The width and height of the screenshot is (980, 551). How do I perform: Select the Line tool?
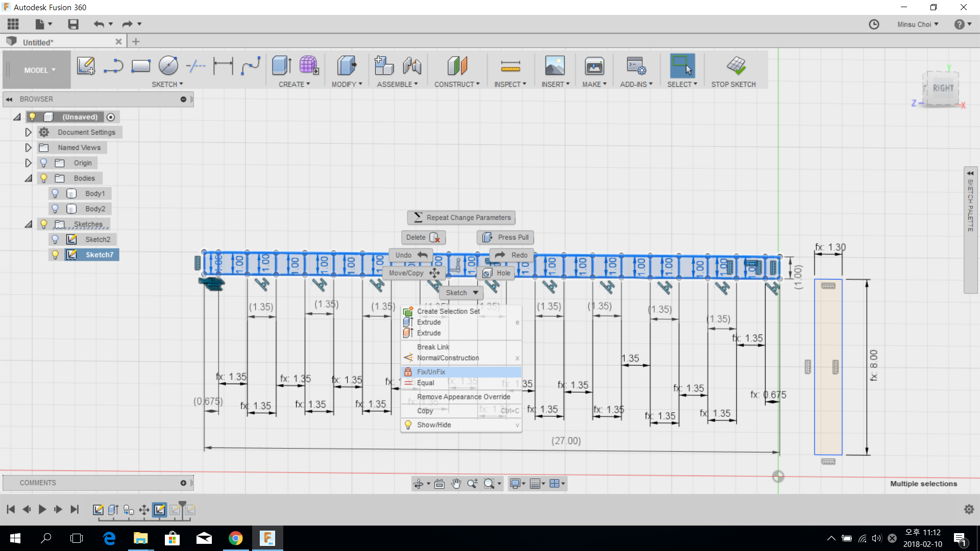point(113,66)
